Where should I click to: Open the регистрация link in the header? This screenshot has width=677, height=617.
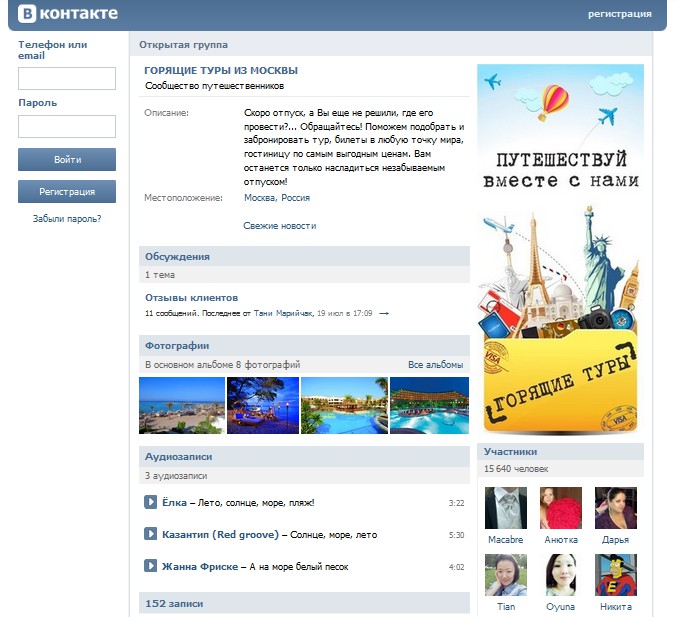point(620,14)
